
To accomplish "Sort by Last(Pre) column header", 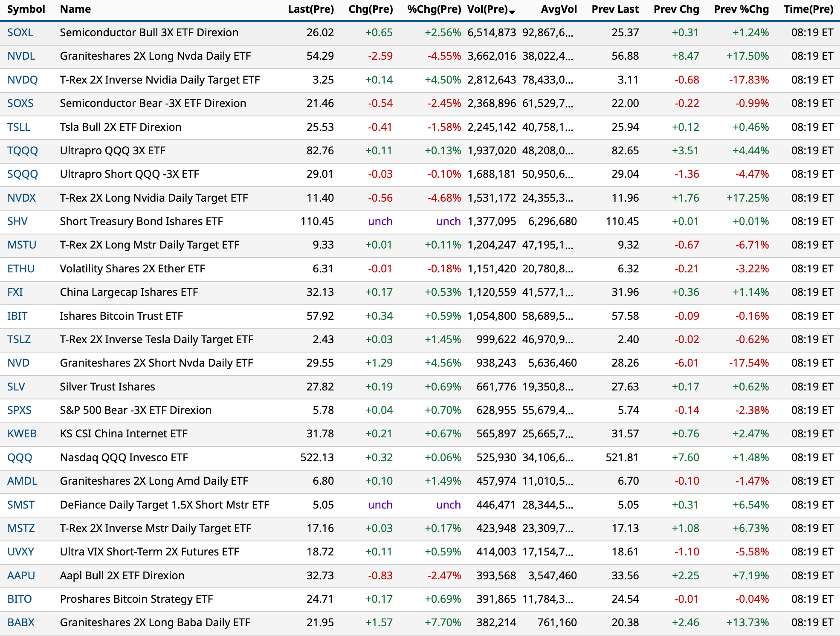I will 310,9.
